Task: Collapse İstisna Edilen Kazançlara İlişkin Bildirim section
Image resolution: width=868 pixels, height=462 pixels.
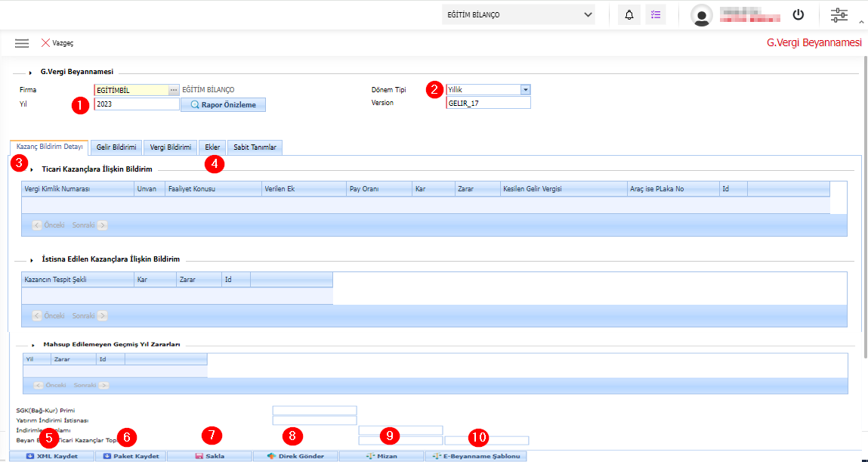Action: coord(32,260)
